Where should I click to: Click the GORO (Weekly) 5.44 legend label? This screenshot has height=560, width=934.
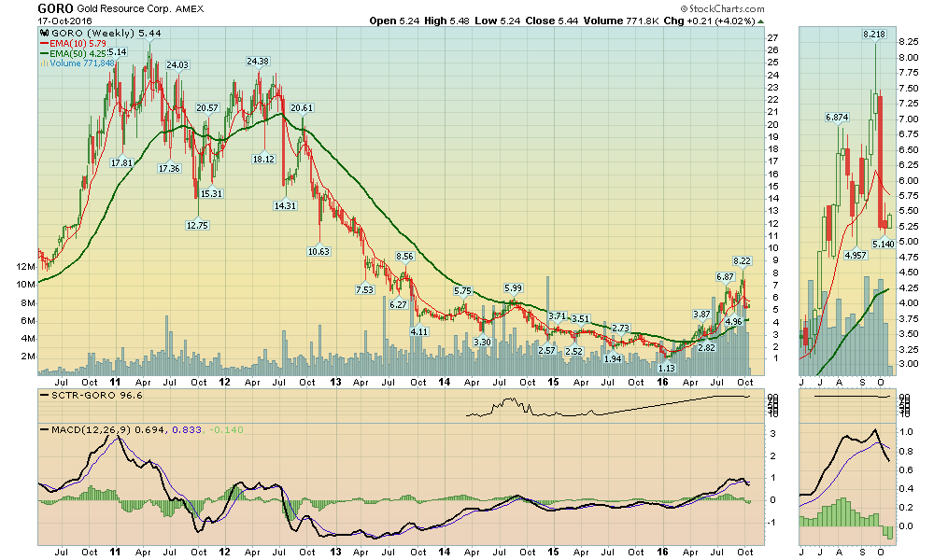[x=106, y=34]
